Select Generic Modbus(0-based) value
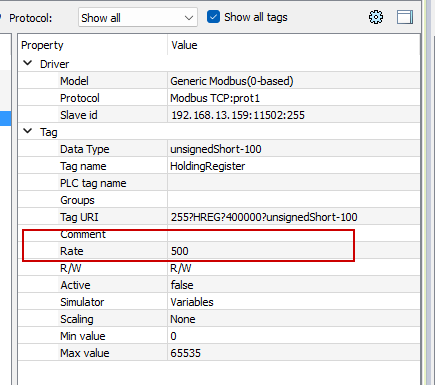This screenshot has width=435, height=385. pos(232,81)
